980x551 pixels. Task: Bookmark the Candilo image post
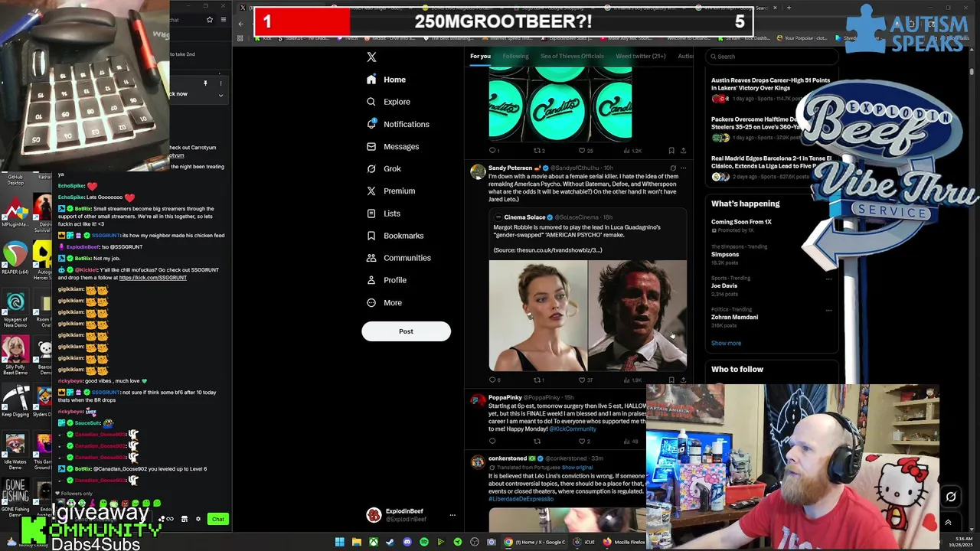[671, 151]
